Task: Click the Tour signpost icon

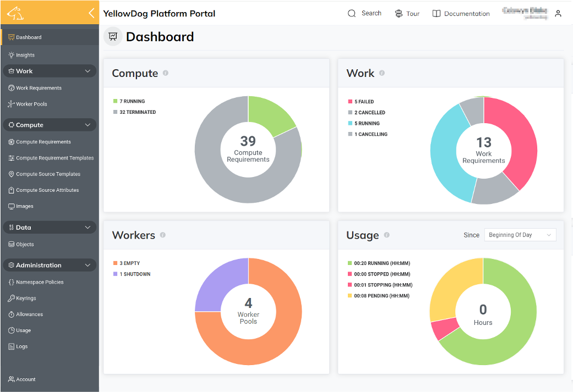Action: [x=399, y=14]
